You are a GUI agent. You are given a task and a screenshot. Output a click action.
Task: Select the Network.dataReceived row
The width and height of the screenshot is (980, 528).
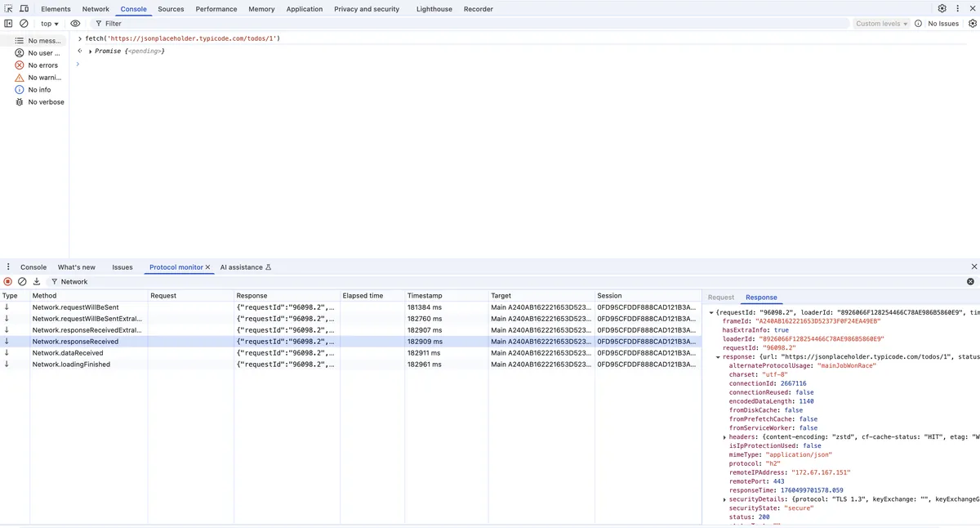click(x=68, y=353)
